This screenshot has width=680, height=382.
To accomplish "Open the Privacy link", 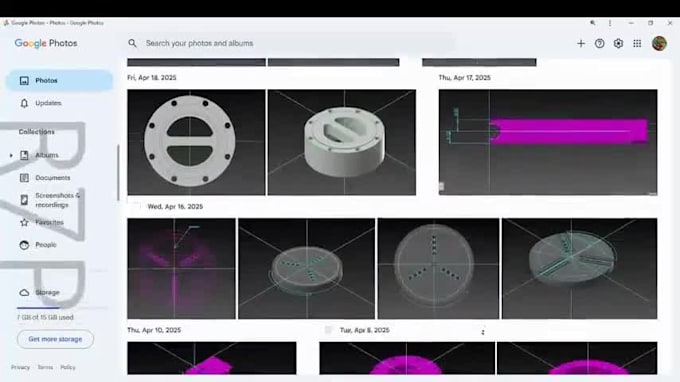I will coord(20,367).
